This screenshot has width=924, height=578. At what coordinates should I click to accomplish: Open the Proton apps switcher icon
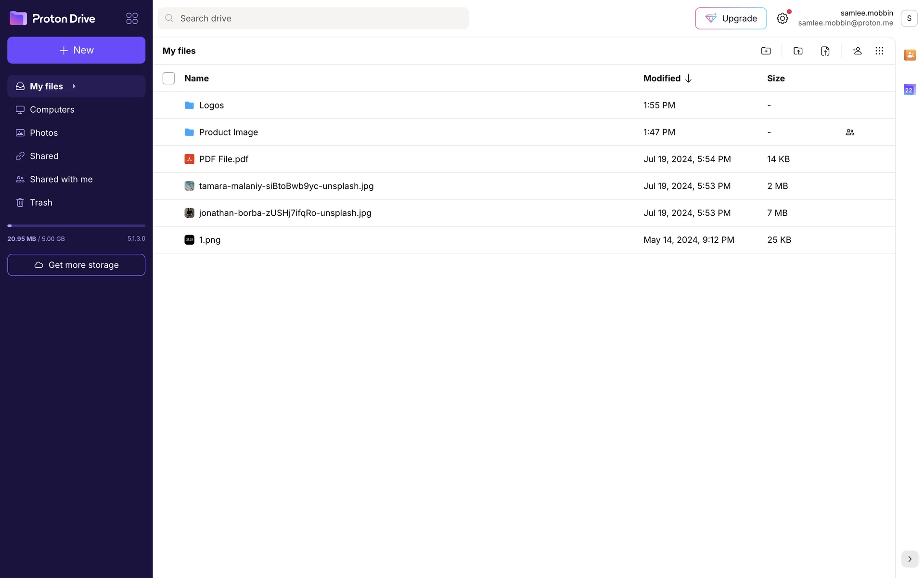click(132, 18)
